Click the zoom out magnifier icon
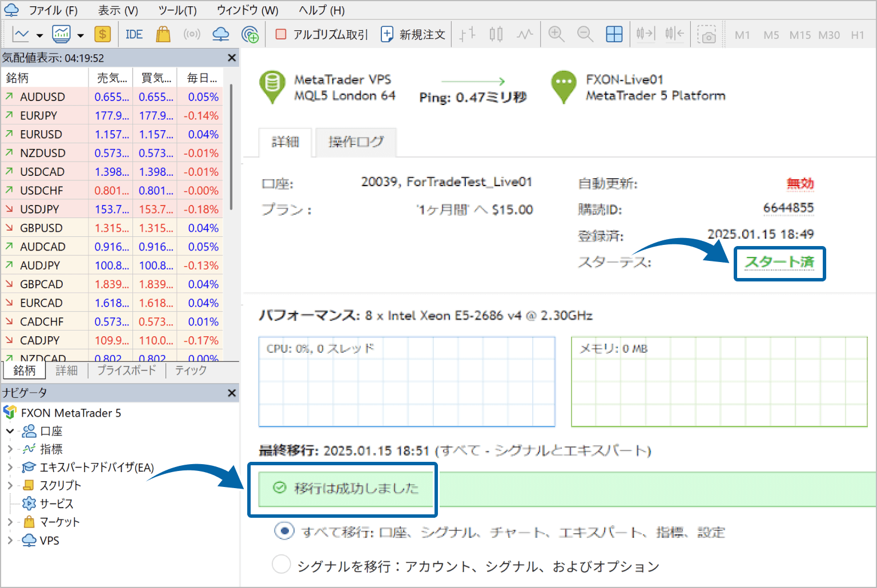This screenshot has height=588, width=877. [585, 35]
